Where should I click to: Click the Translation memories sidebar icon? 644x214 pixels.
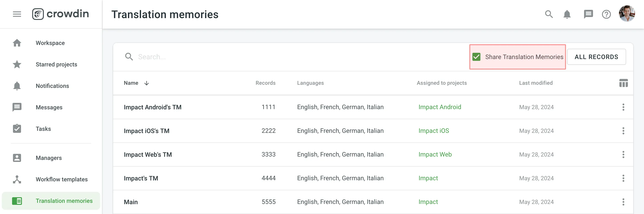tap(17, 201)
